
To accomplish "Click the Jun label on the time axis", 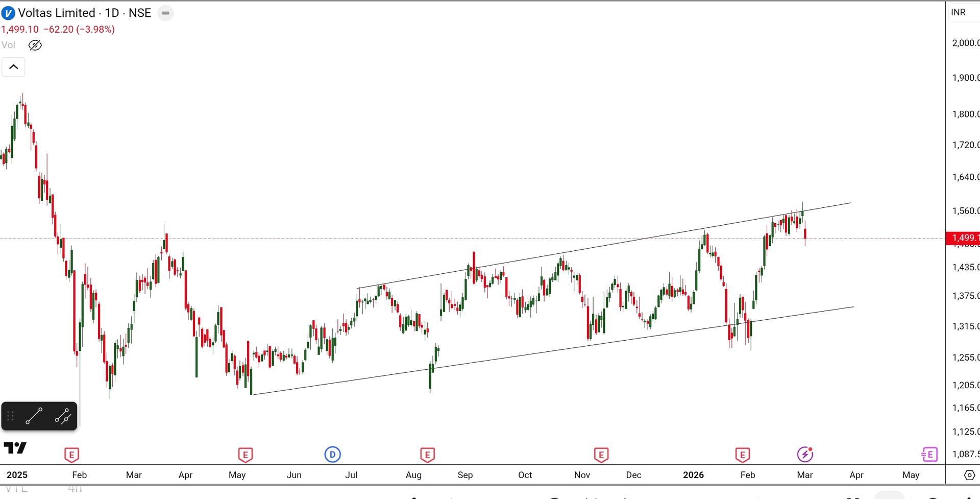I will pyautogui.click(x=294, y=475).
